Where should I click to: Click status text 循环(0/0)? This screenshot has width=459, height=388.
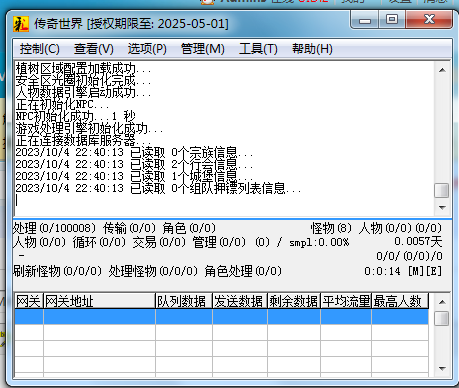point(99,242)
